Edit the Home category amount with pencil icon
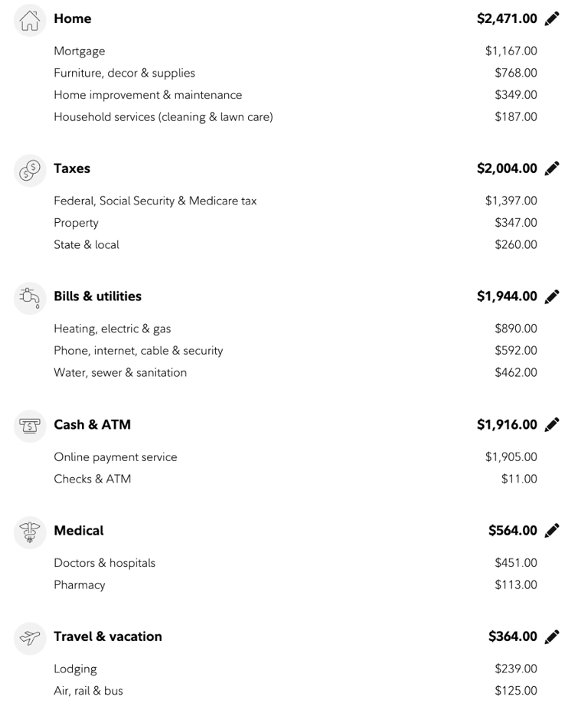 [552, 18]
